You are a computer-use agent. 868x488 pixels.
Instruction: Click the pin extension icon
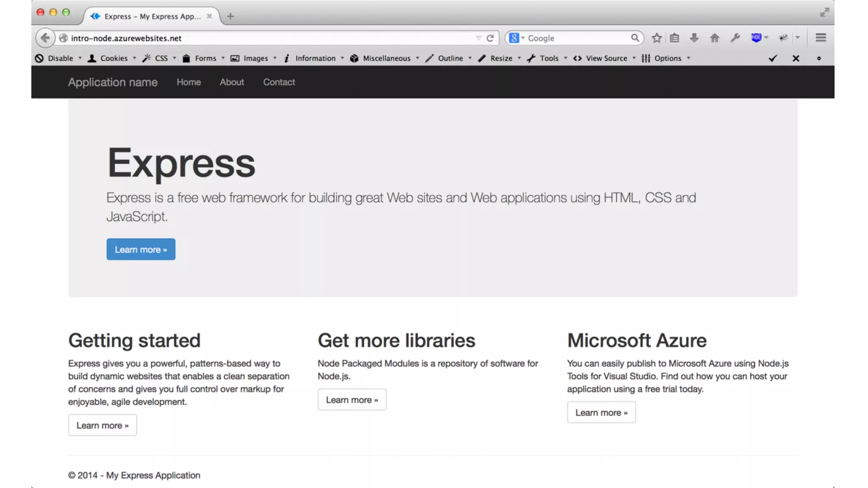tap(784, 38)
